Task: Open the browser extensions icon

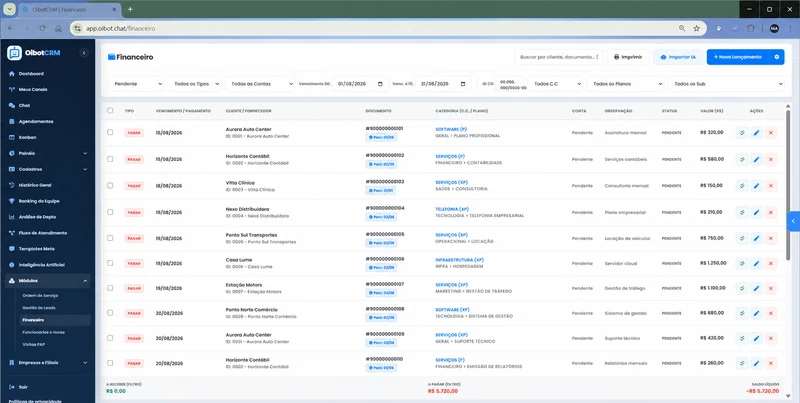Action: coord(751,29)
